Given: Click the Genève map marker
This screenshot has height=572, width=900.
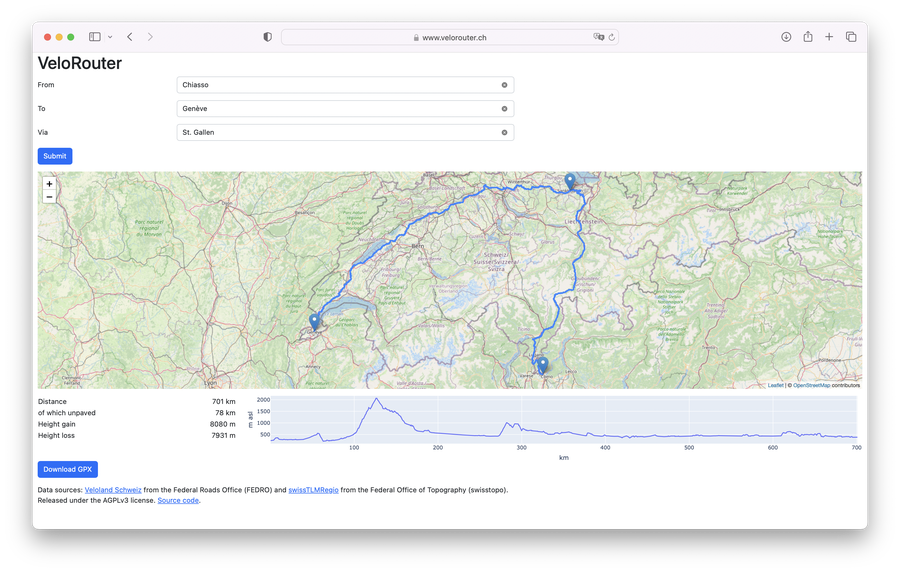Looking at the screenshot, I should pyautogui.click(x=315, y=321).
